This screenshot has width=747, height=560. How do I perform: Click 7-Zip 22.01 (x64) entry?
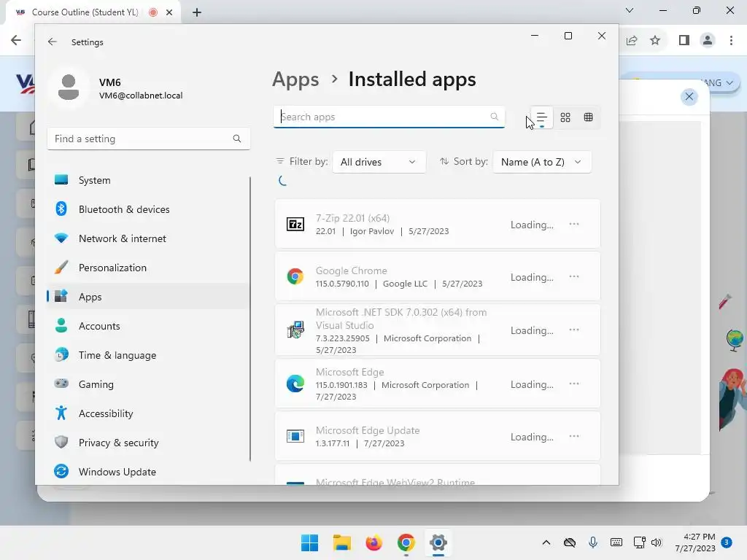352,218
